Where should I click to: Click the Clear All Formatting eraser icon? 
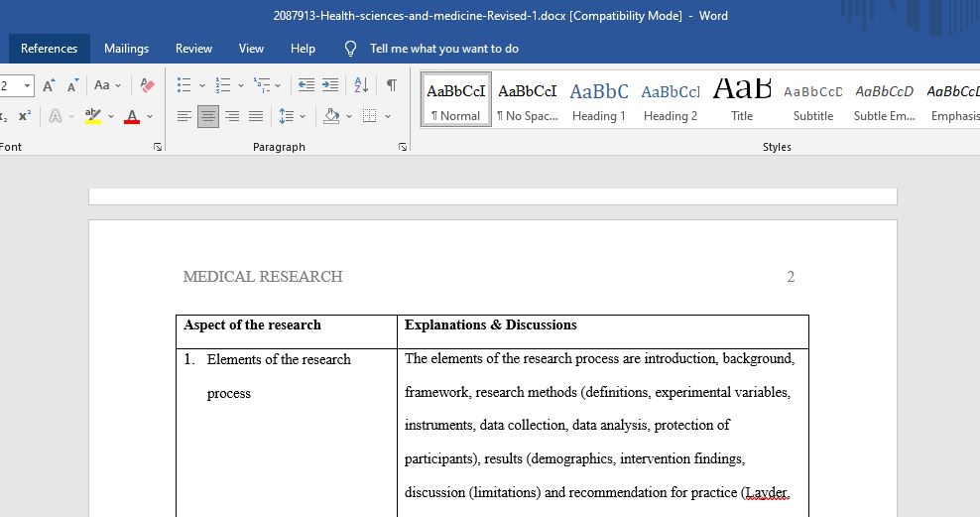[148, 85]
